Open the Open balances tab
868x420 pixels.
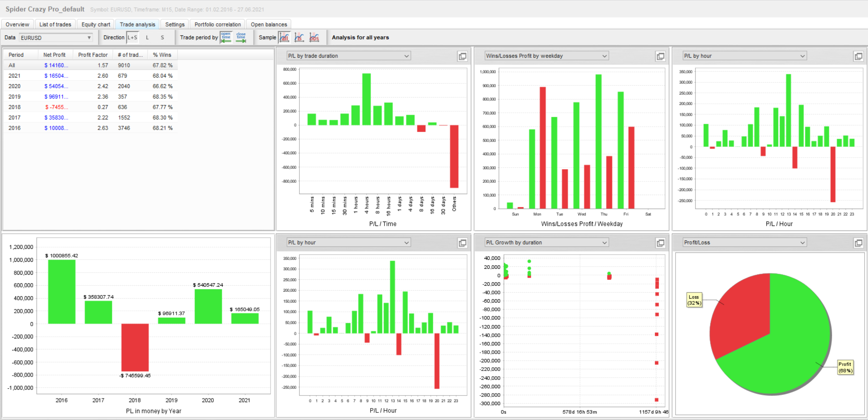[x=269, y=24]
